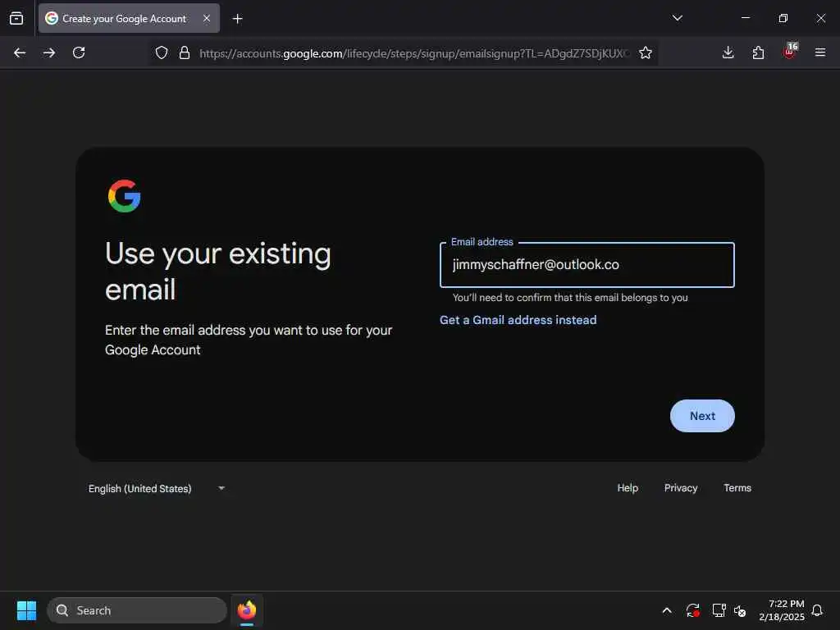Click the text about confirming this email
The image size is (840, 630).
(570, 297)
